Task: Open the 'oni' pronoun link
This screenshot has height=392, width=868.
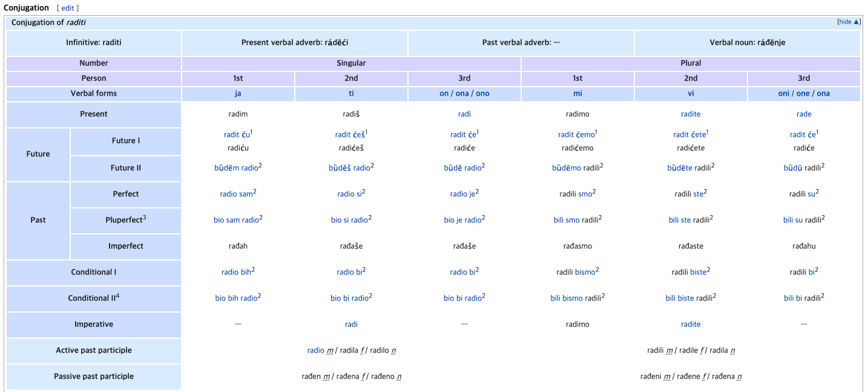Action: pos(785,94)
